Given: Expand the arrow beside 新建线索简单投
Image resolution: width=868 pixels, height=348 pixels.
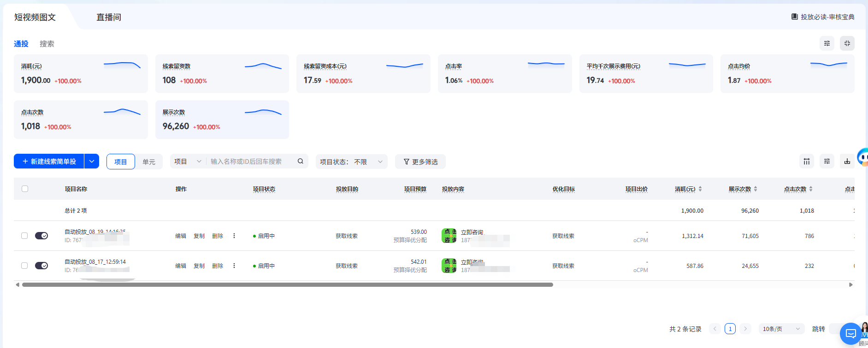Looking at the screenshot, I should pyautogui.click(x=92, y=161).
